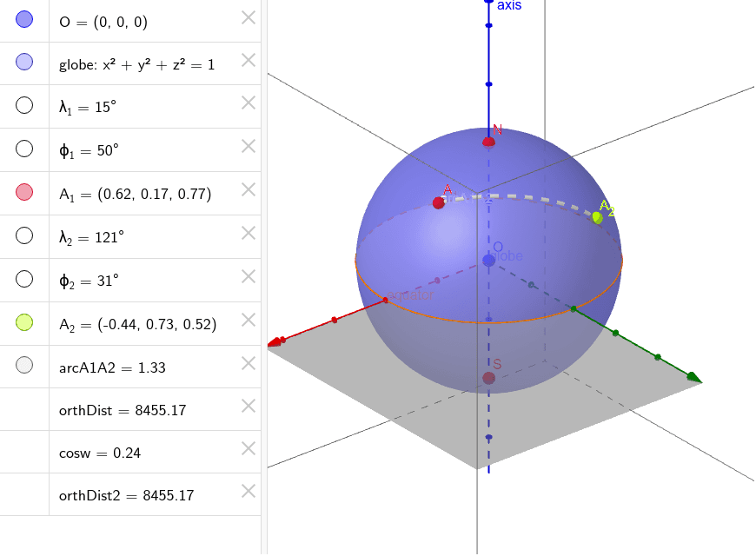
Task: Select the A₂ = (-0.44, 0.73, 0.52) expression
Action: (x=137, y=324)
